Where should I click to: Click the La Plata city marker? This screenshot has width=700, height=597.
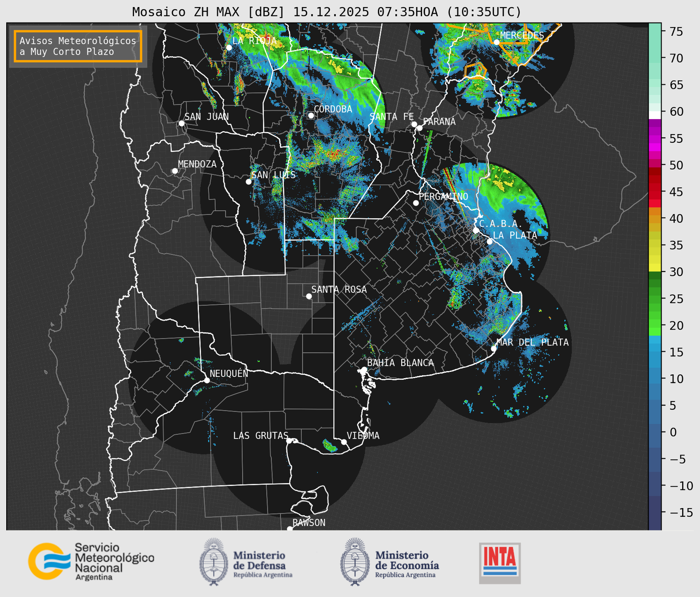(490, 241)
